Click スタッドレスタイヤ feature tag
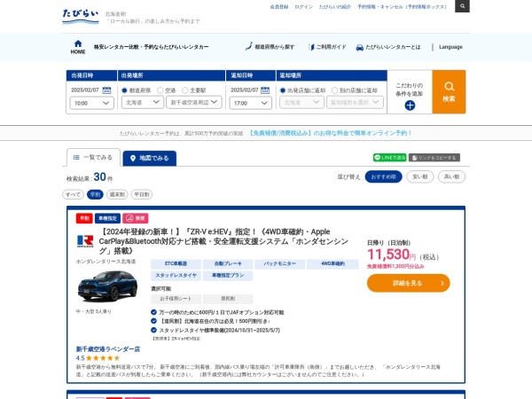 pos(176,276)
